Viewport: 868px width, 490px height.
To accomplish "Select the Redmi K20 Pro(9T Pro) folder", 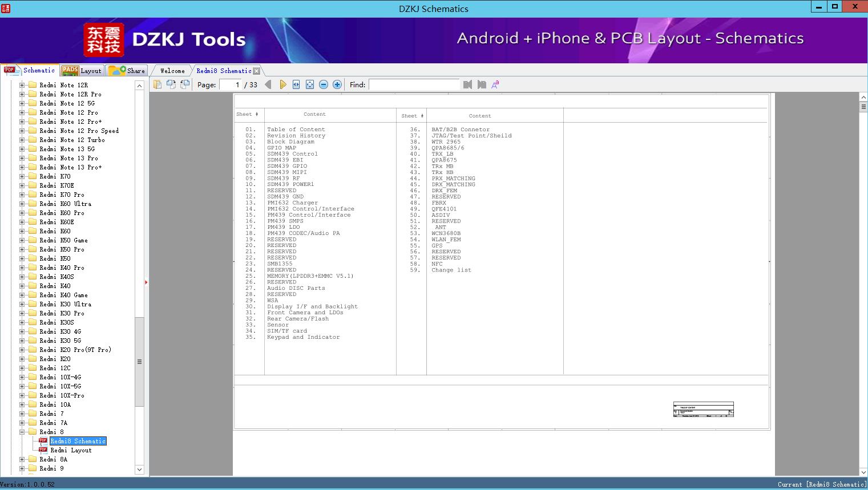I will 75,350.
